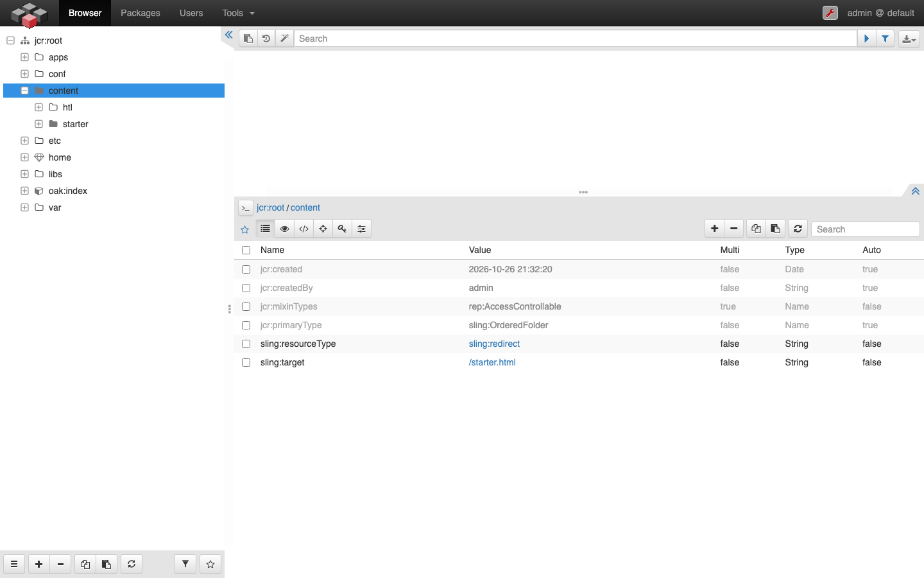
Task: Select the etc folder in the tree
Action: [55, 141]
